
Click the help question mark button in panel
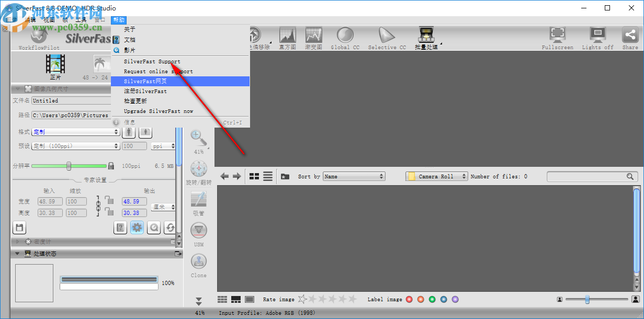[120, 227]
